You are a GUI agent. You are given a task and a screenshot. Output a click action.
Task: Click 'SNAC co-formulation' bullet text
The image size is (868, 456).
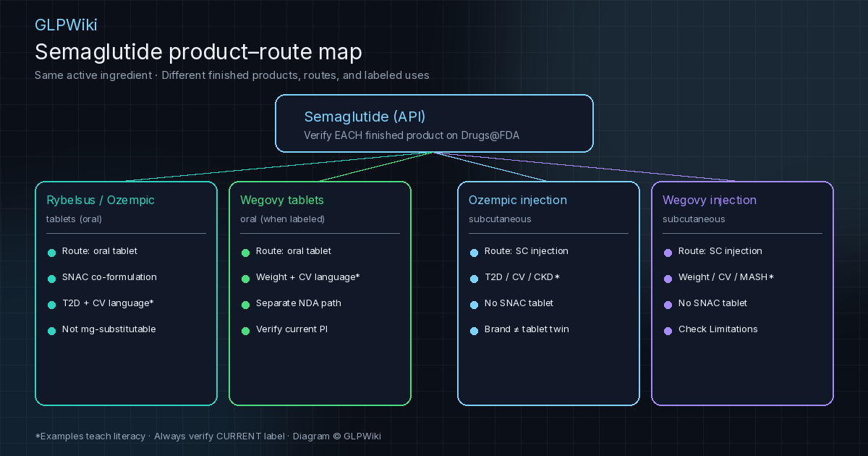tap(109, 277)
